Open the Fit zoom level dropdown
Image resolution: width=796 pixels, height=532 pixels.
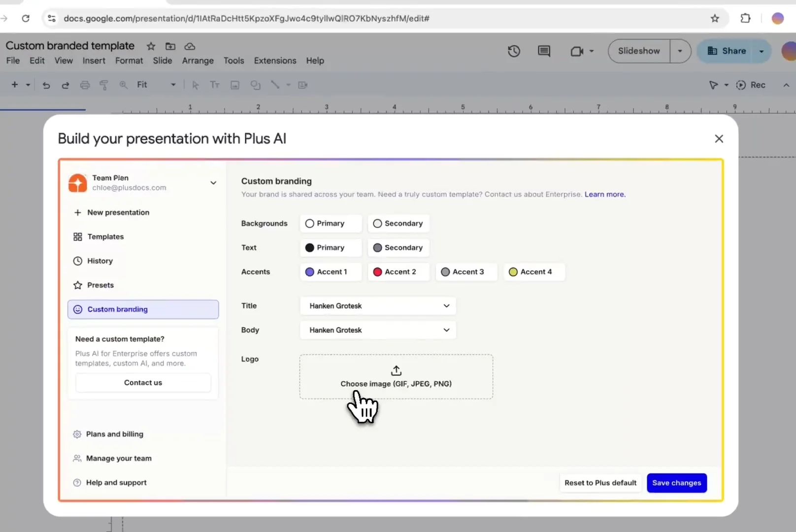pos(156,85)
